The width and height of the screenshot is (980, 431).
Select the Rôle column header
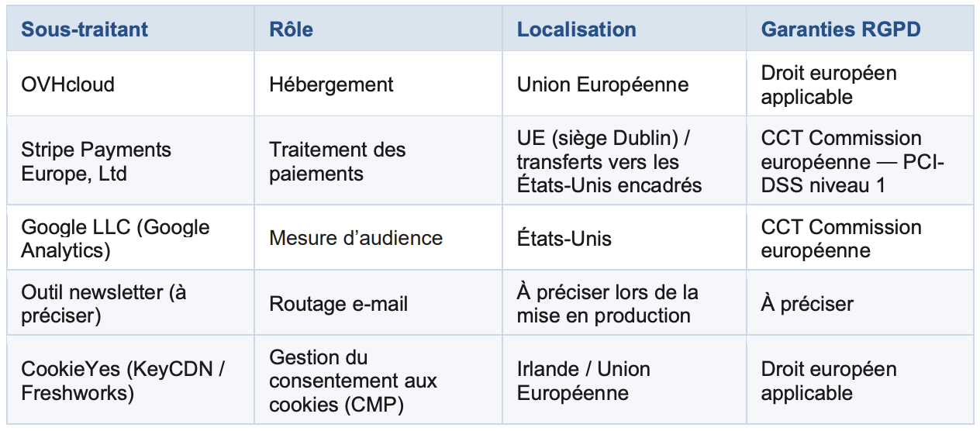292,30
